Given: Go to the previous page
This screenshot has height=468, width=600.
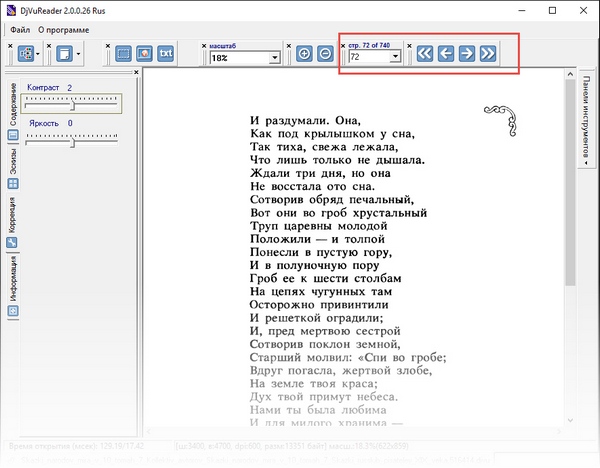Looking at the screenshot, I should [446, 54].
